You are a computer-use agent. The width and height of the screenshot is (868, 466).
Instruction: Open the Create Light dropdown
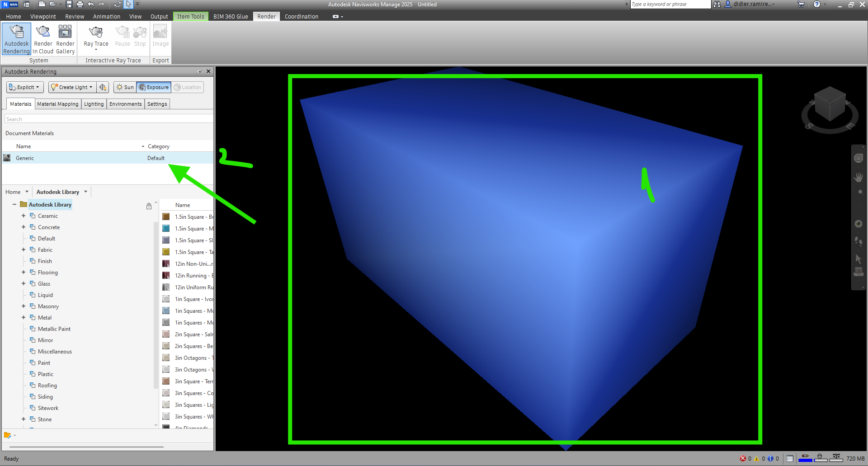pos(72,87)
